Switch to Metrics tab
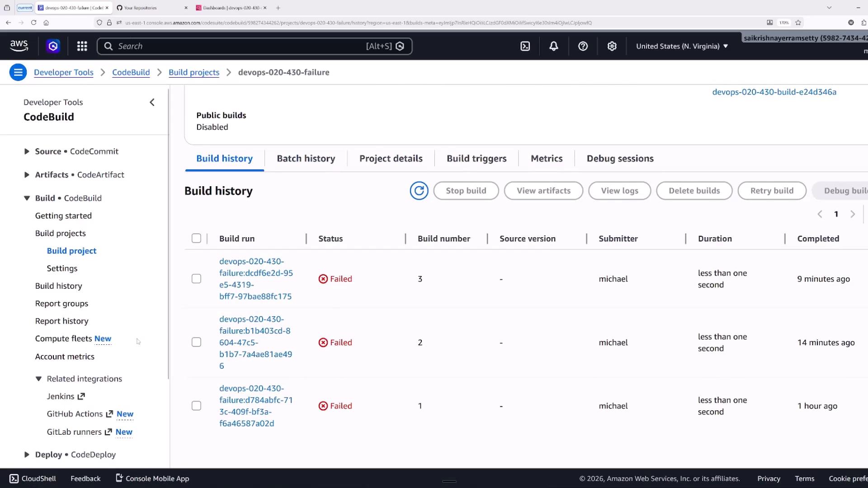The width and height of the screenshot is (868, 488). point(547,159)
